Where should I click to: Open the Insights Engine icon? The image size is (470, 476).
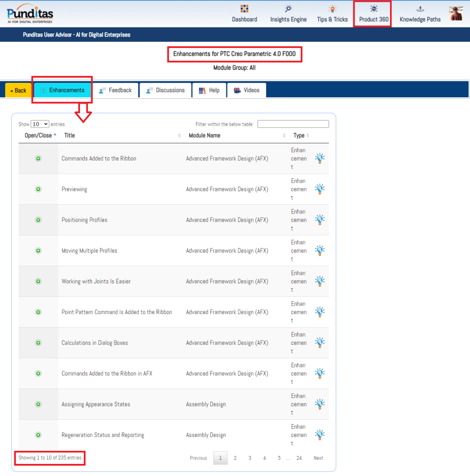coord(288,9)
